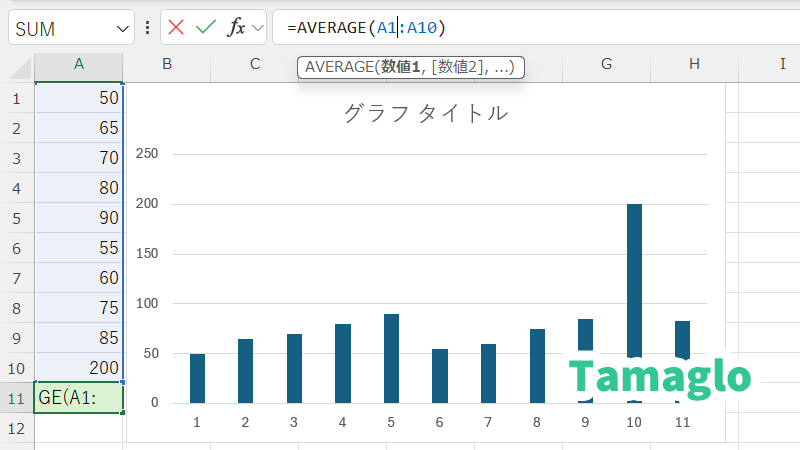Click the tallest chart bar at category 10
The height and width of the screenshot is (450, 800).
(635, 280)
